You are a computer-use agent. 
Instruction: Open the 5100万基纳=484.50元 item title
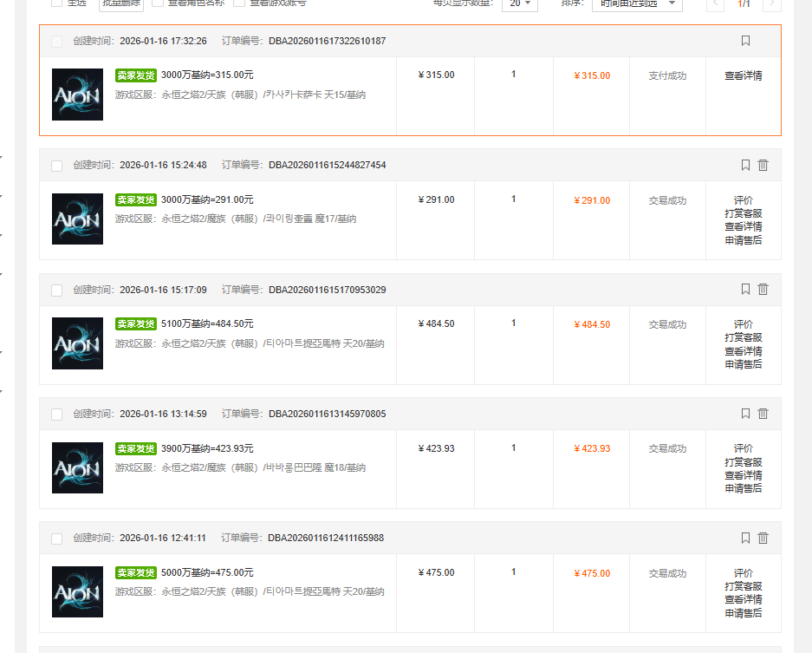207,323
